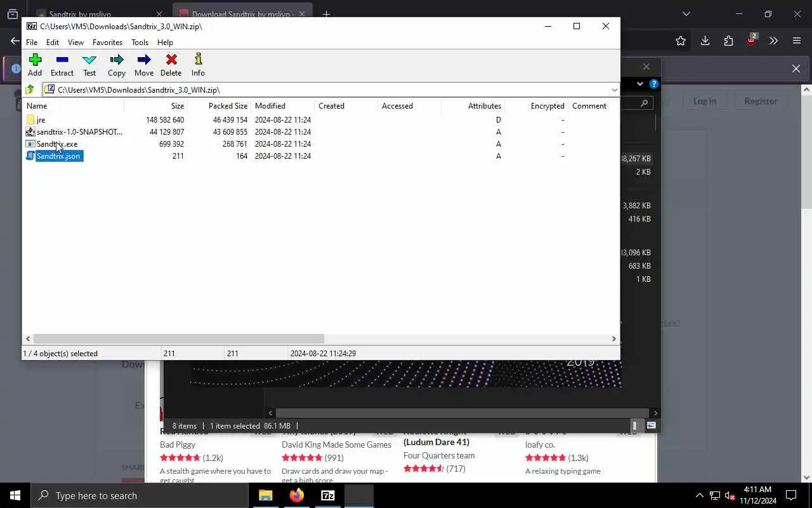Click the uBlock Origin extension icon
This screenshot has height=508, width=812.
tap(752, 39)
